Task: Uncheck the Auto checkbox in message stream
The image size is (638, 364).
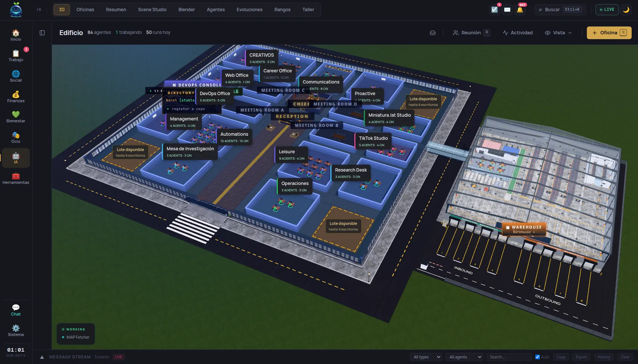Action: (538, 357)
